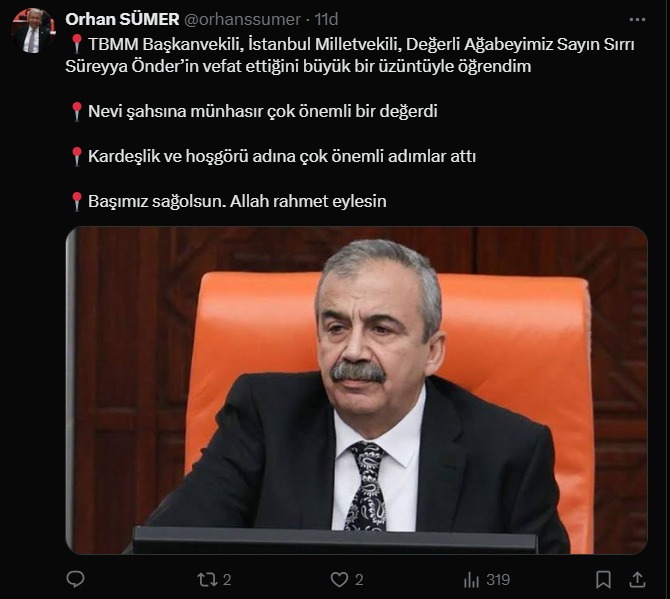Click the display name Orhan SÜMER

pyautogui.click(x=122, y=19)
